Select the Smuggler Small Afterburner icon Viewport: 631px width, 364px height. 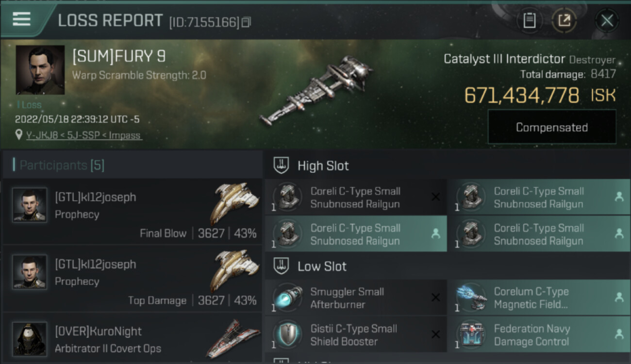[288, 298]
